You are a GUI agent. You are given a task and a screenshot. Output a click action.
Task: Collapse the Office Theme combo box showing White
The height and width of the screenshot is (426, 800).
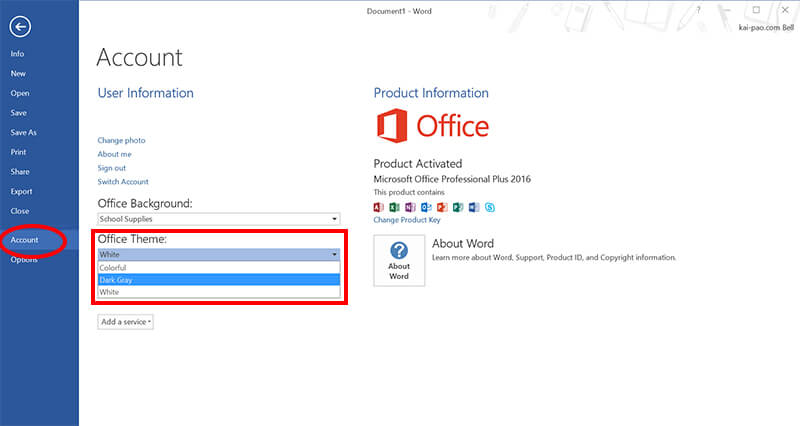[218, 254]
